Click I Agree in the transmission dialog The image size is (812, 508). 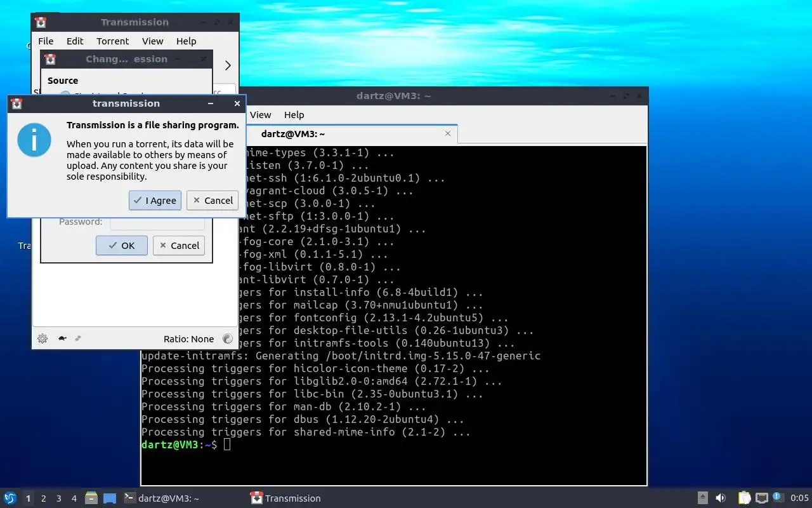(x=155, y=200)
